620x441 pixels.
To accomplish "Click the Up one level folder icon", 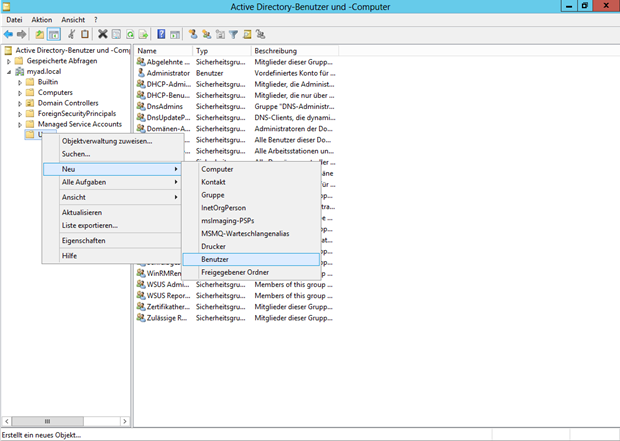I will [40, 34].
